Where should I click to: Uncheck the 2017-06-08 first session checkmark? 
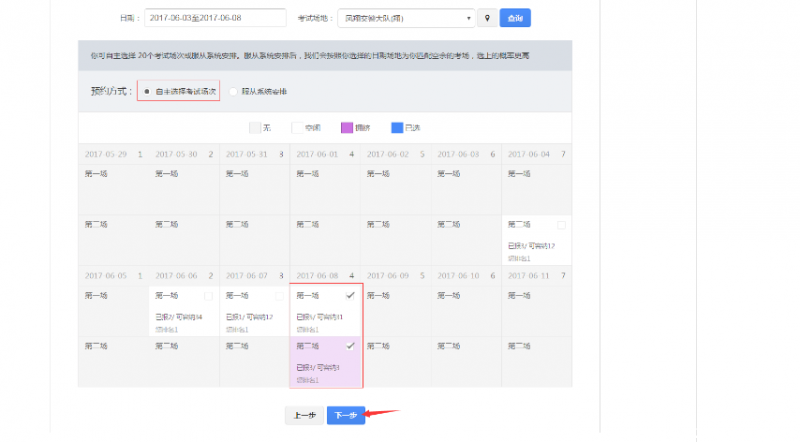point(350,296)
